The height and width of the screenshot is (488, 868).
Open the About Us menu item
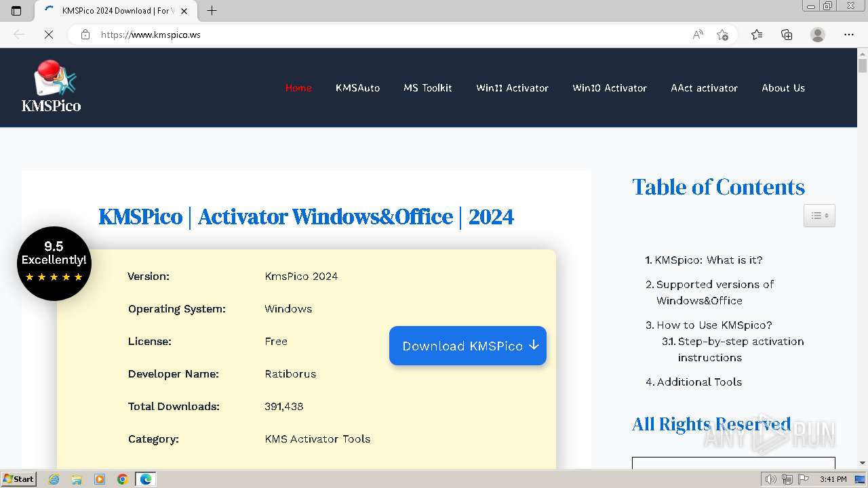pyautogui.click(x=783, y=88)
